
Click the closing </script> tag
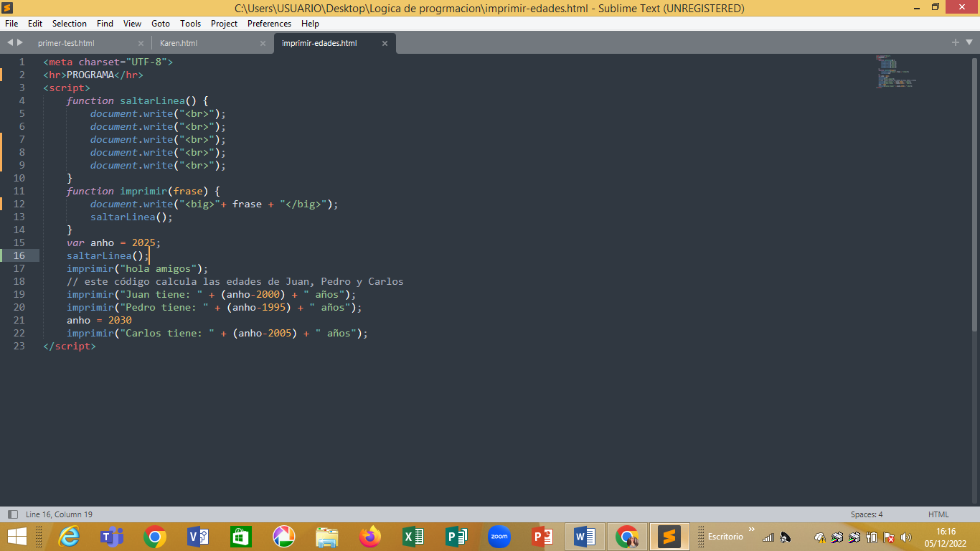pyautogui.click(x=70, y=346)
